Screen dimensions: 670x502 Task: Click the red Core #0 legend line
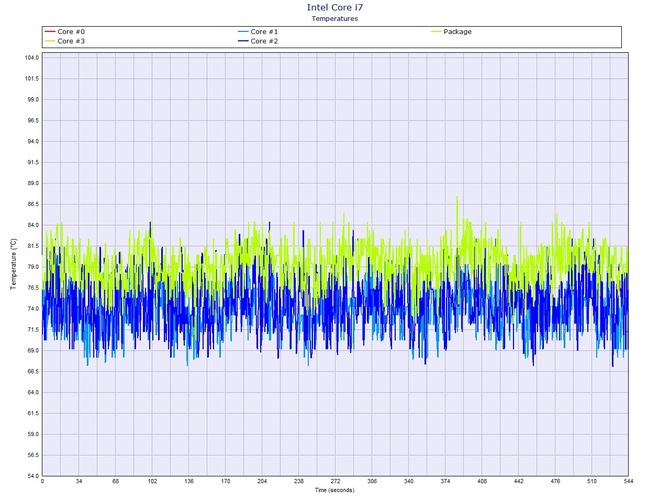[x=50, y=32]
